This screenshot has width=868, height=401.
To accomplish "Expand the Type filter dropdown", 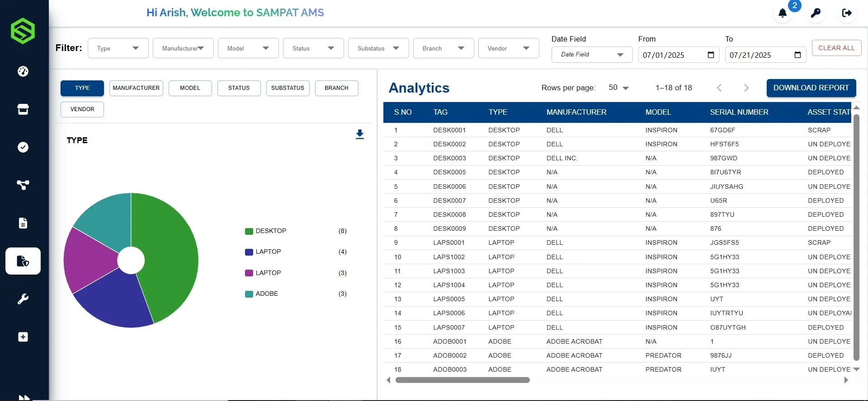I will (118, 48).
